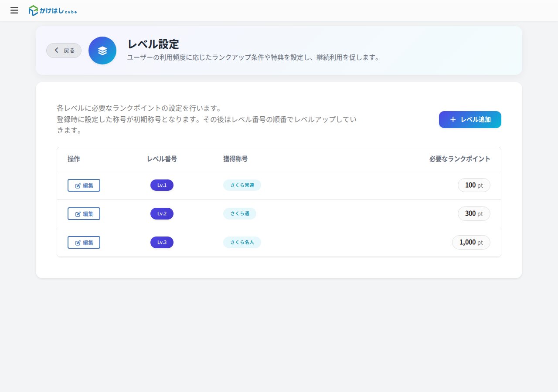Click the さくら常連 title tag

242,185
